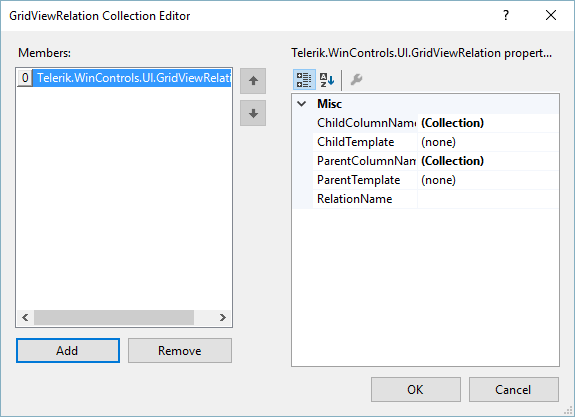Click the empty RelationName value field
Image resolution: width=575 pixels, height=417 pixels.
488,199
